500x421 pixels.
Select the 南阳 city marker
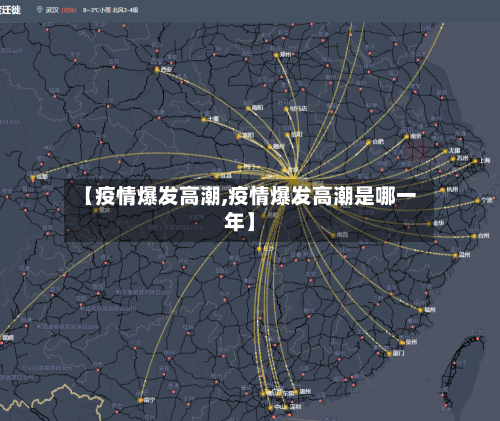[248, 108]
